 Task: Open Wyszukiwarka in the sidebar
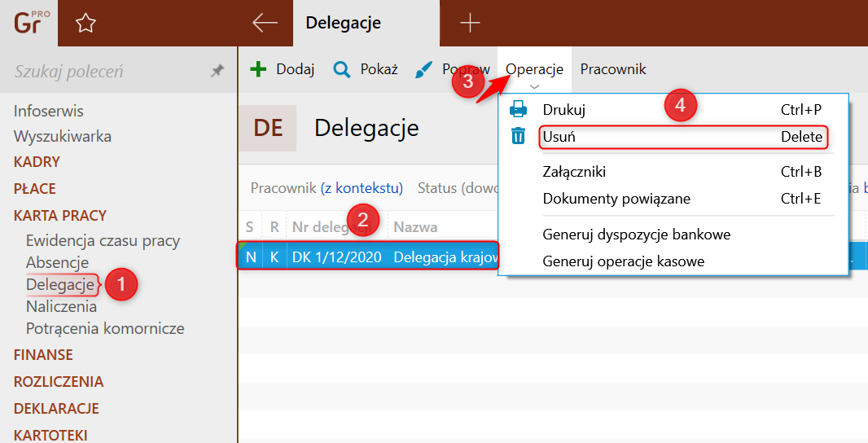pyautogui.click(x=63, y=136)
